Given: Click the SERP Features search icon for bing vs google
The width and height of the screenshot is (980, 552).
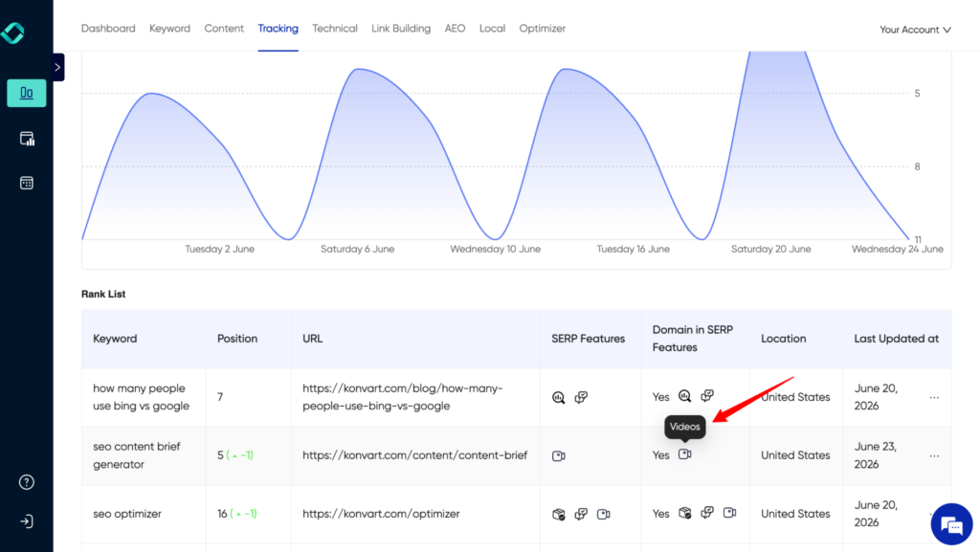Looking at the screenshot, I should [x=559, y=397].
